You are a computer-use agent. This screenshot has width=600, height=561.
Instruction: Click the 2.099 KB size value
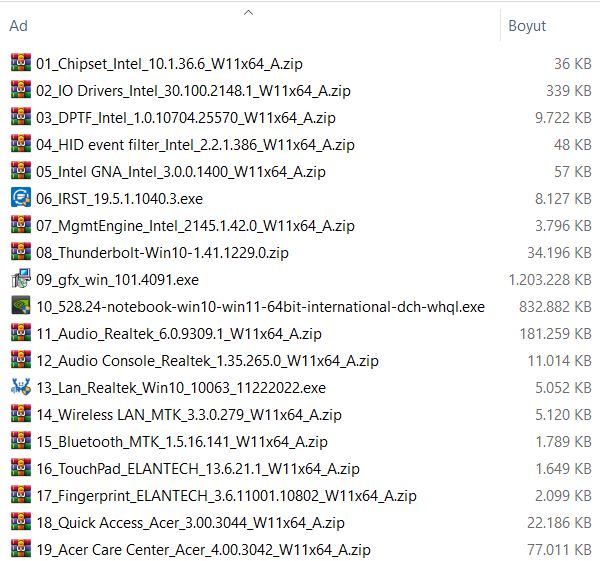click(x=563, y=496)
